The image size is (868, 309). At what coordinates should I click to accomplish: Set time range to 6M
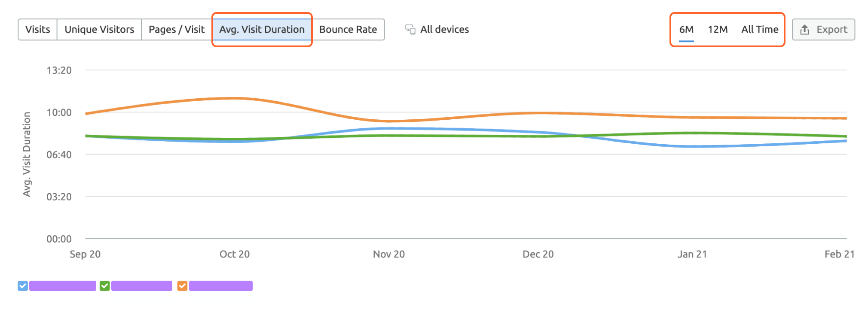686,30
